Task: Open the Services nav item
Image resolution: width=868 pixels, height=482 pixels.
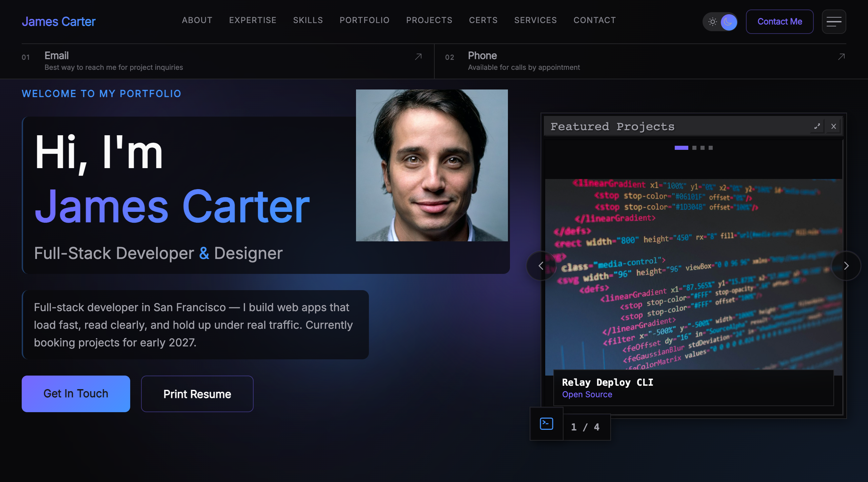Action: coord(535,20)
